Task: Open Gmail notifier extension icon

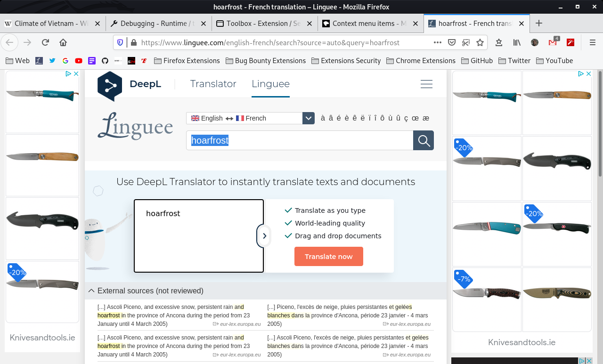Action: point(553,42)
